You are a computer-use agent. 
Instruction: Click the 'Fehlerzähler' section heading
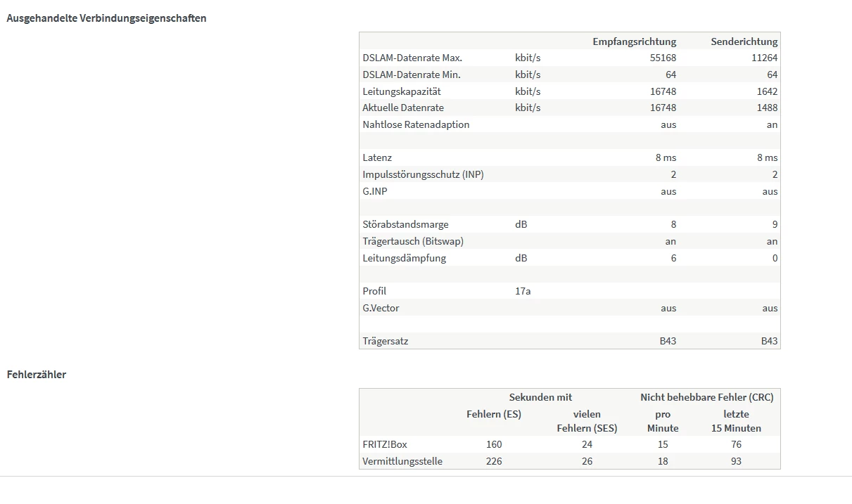click(x=37, y=375)
